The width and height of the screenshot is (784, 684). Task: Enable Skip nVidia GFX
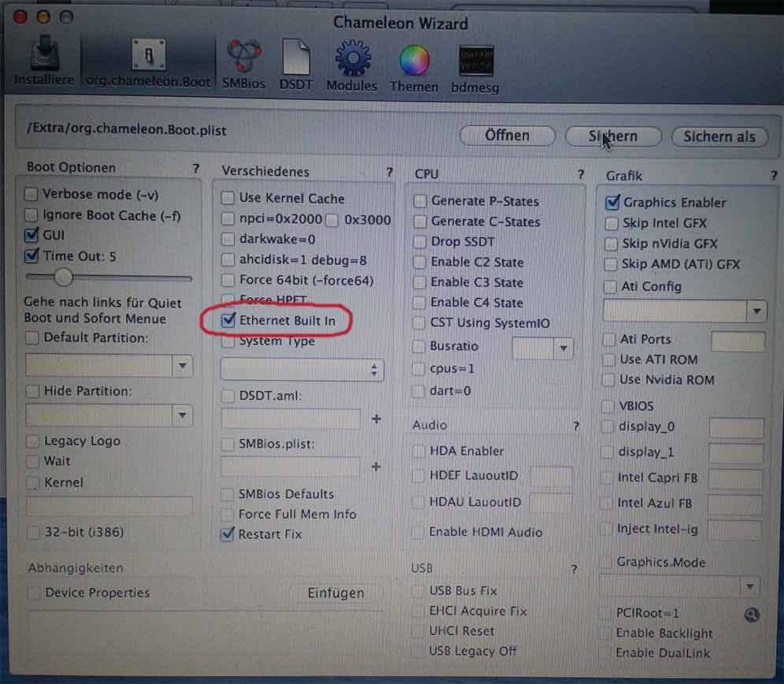click(x=611, y=244)
